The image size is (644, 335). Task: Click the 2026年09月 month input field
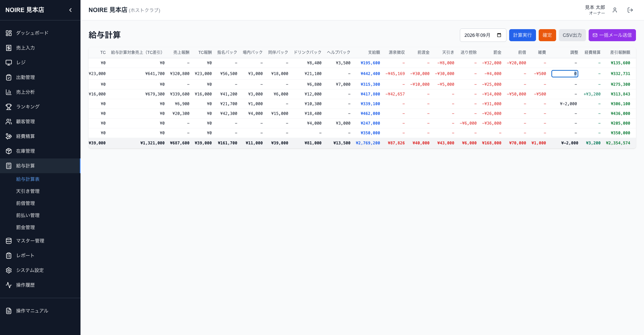[483, 35]
